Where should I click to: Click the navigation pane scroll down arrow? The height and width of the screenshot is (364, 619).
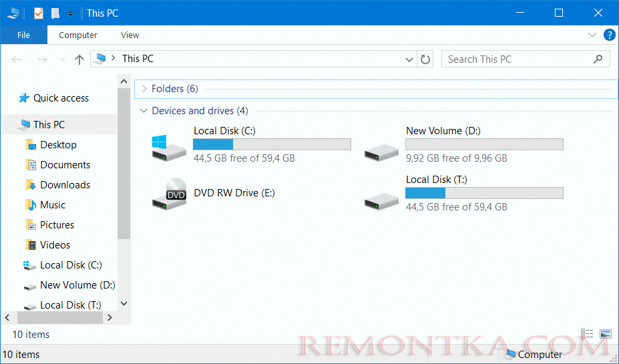(124, 304)
